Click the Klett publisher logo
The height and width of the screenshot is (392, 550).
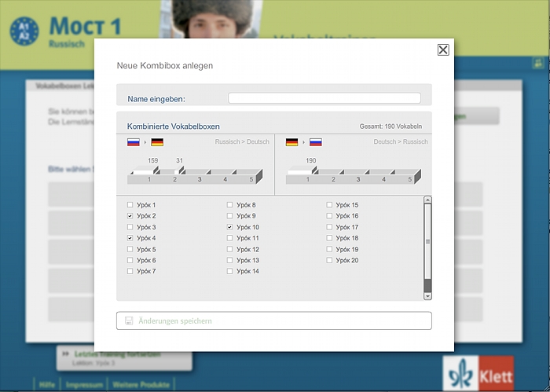click(x=478, y=372)
